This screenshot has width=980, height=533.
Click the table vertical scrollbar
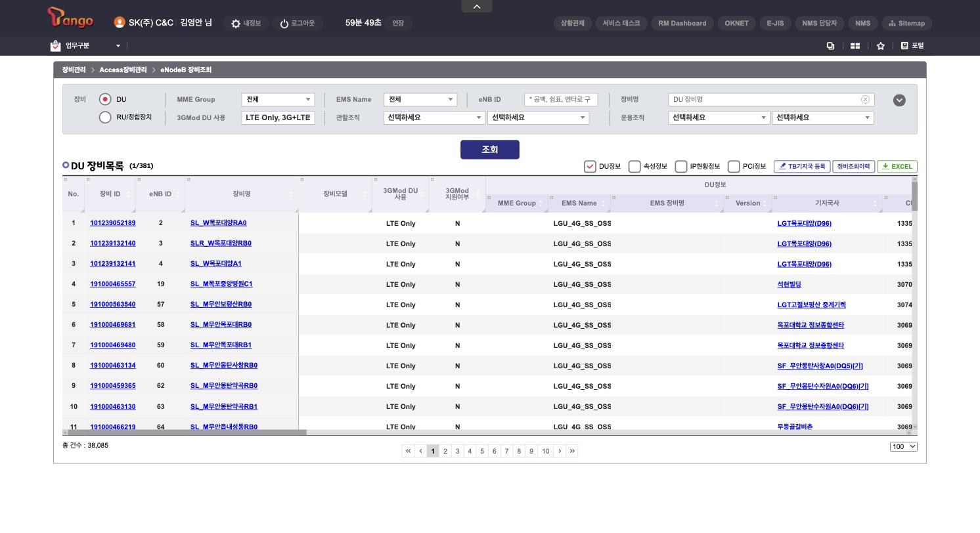click(x=914, y=196)
